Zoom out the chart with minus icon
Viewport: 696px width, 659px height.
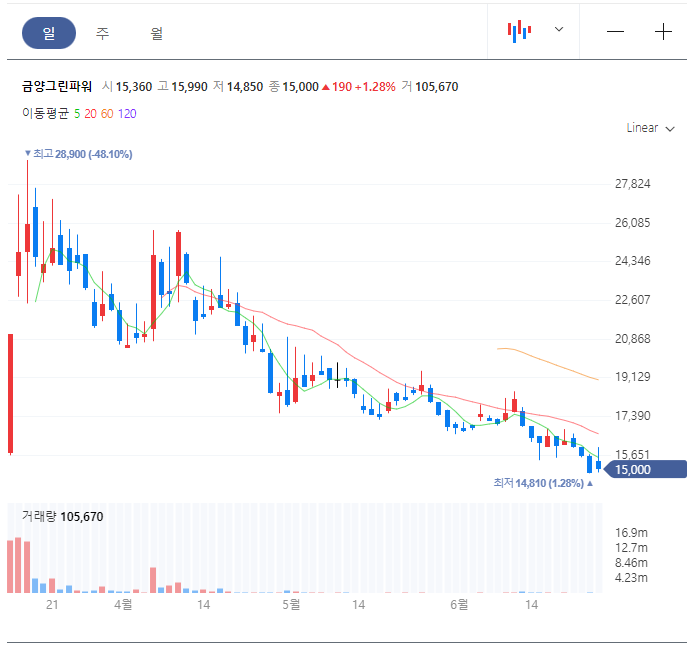[615, 32]
